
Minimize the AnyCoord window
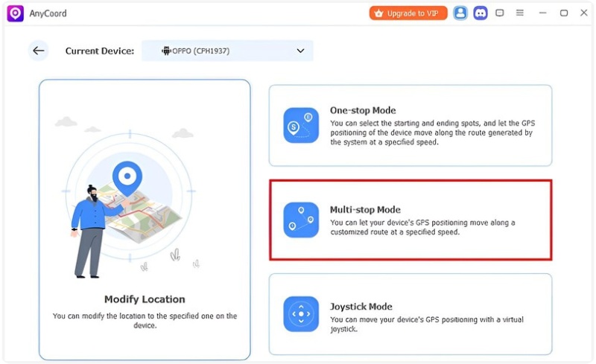543,13
